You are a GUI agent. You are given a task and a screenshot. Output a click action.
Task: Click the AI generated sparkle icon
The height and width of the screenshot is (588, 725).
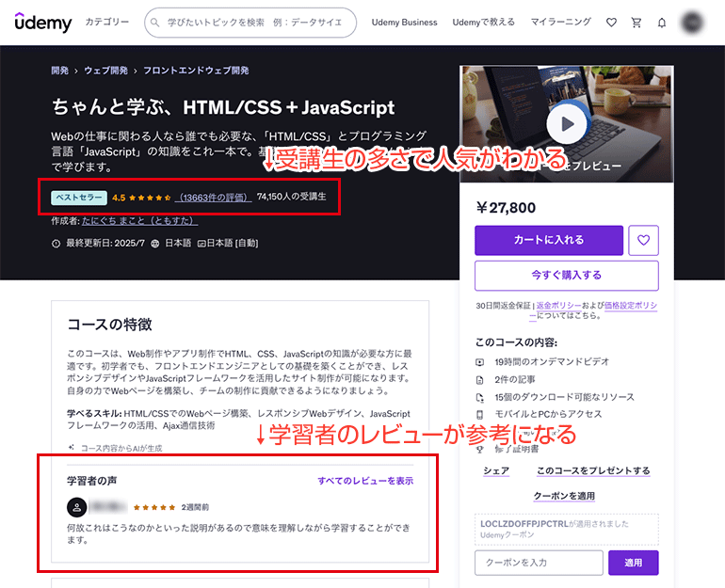(72, 447)
